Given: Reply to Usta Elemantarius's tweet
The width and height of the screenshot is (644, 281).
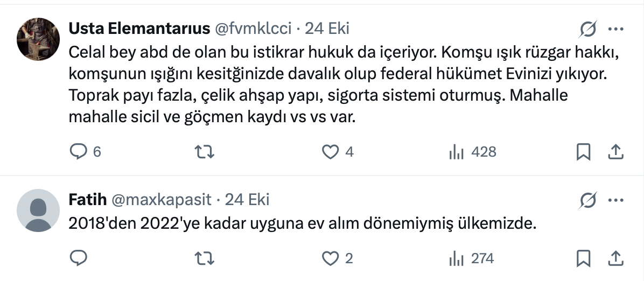Looking at the screenshot, I should click(79, 153).
